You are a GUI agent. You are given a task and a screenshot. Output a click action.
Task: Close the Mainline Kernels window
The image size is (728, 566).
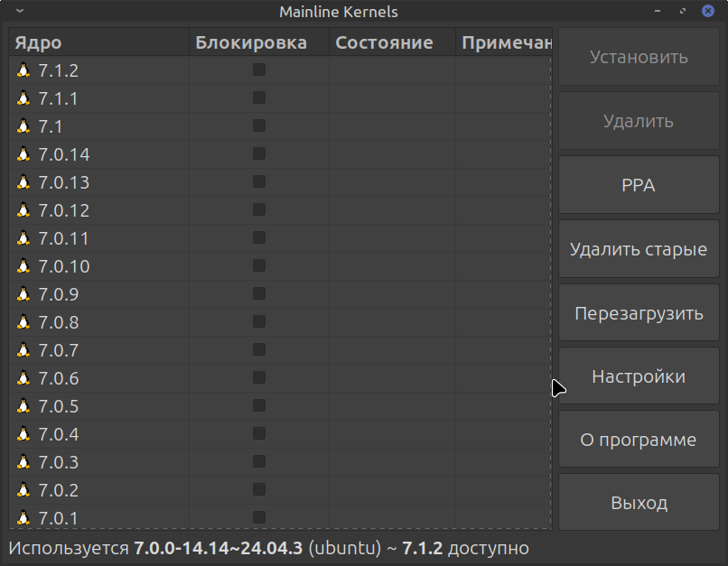pos(707,11)
